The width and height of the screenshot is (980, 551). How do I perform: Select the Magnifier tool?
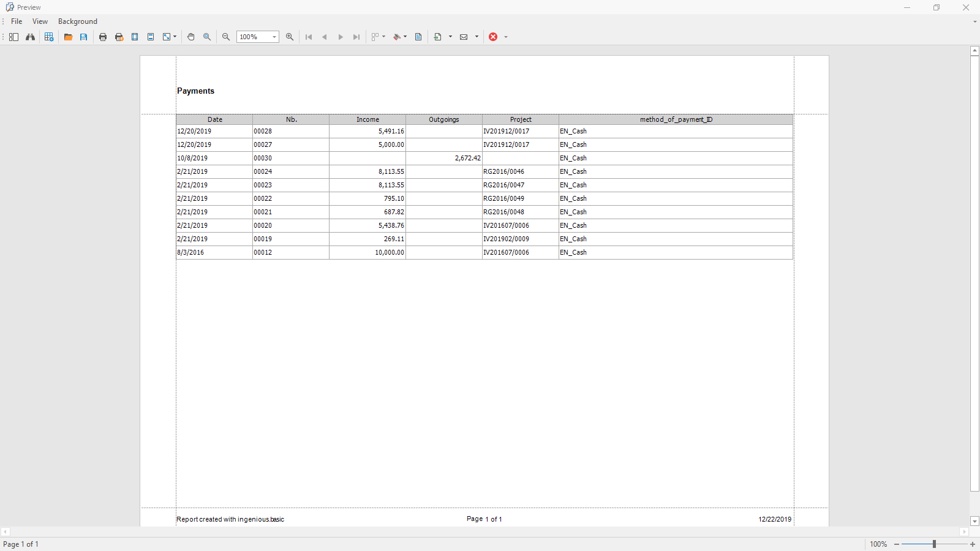click(x=207, y=37)
